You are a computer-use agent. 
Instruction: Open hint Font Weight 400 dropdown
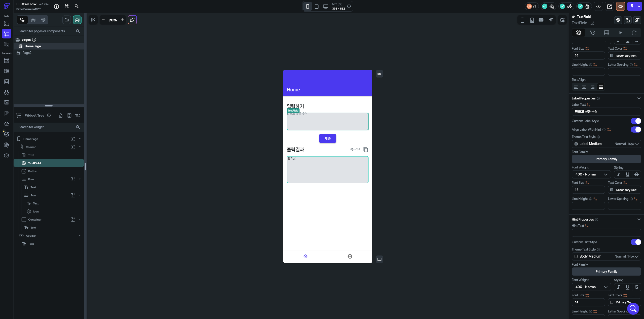click(591, 287)
